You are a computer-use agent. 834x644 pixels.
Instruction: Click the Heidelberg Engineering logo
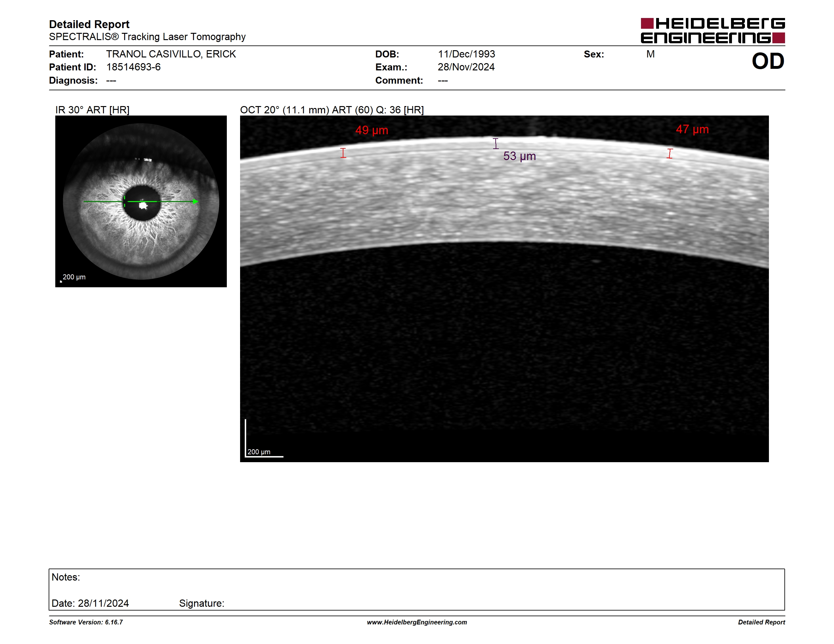[x=713, y=31]
